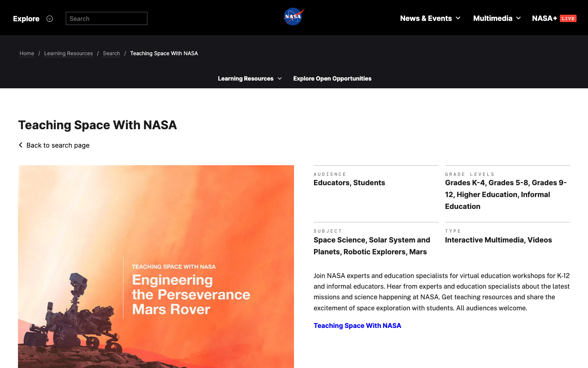Open the NASA+ link

(x=545, y=18)
